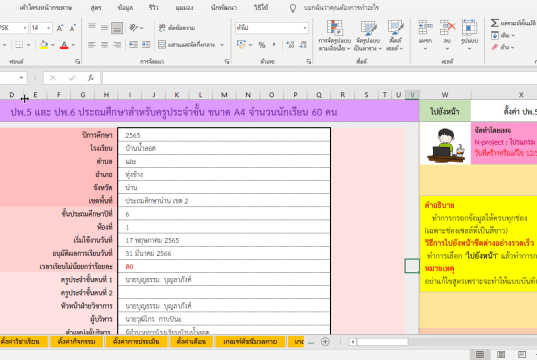Switch to Page Layout view in status bar
The width and height of the screenshot is (537, 360).
pos(501,355)
